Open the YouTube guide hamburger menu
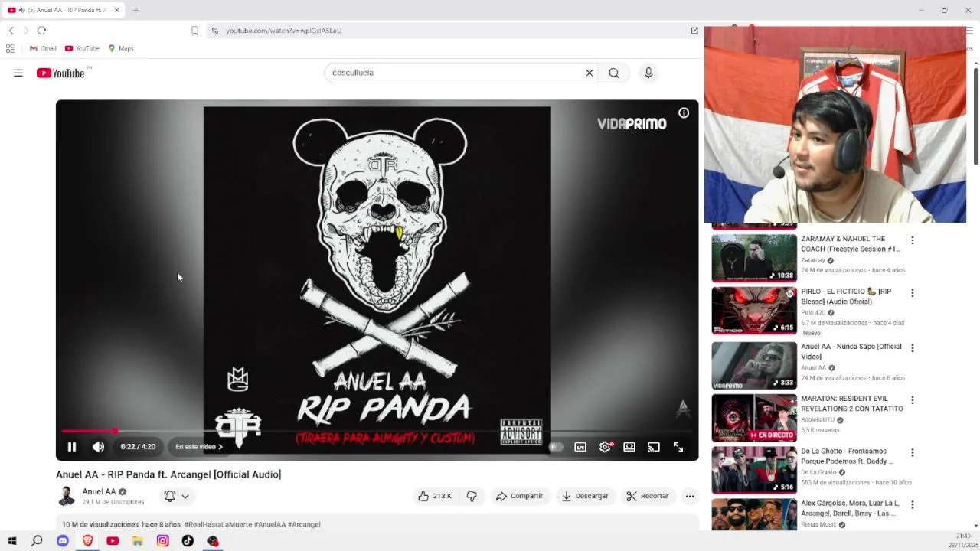Image resolution: width=980 pixels, height=551 pixels. pos(18,73)
